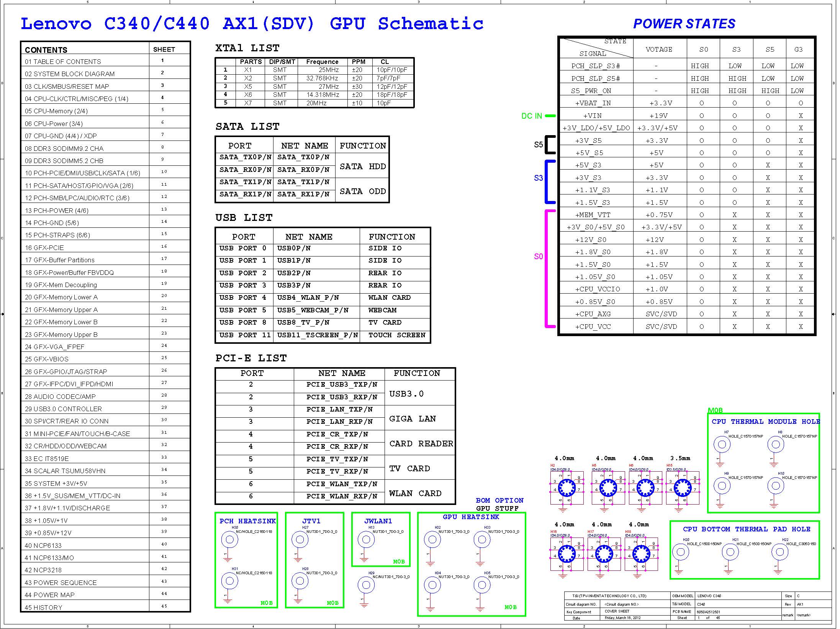This screenshot has width=840, height=629.
Task: Select the H6 mounting hole symbol
Action: (645, 488)
